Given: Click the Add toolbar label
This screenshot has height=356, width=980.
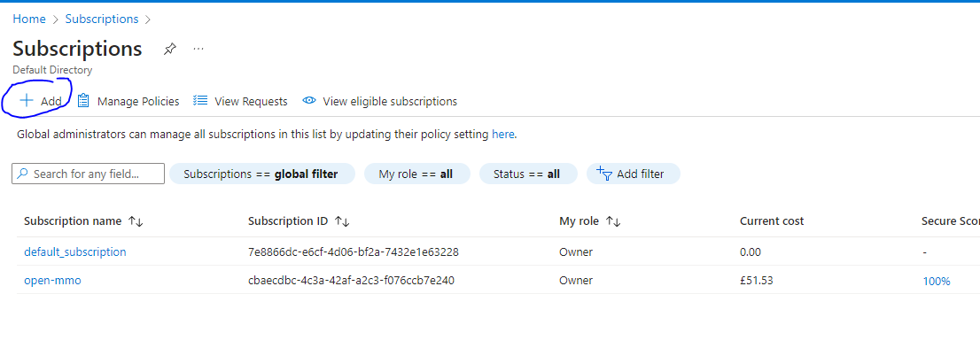Looking at the screenshot, I should 51,101.
